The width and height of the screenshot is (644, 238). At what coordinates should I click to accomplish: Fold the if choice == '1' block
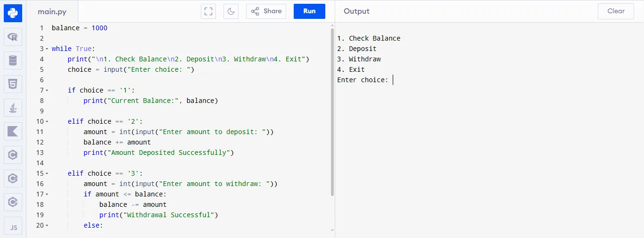(x=47, y=90)
